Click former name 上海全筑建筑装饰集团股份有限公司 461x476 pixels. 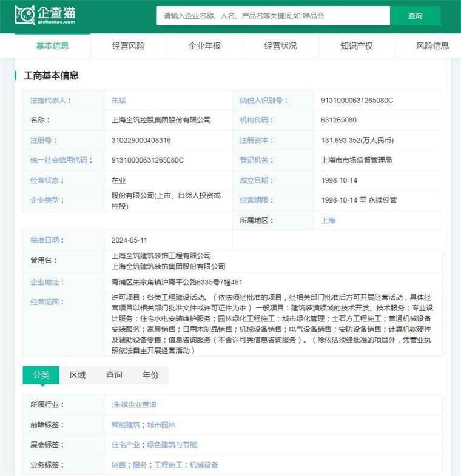(168, 267)
